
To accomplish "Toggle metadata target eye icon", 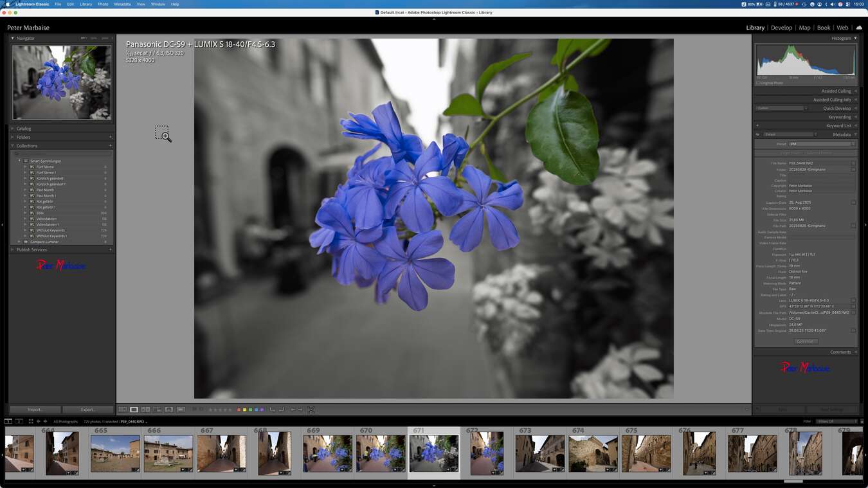I will click(x=757, y=134).
